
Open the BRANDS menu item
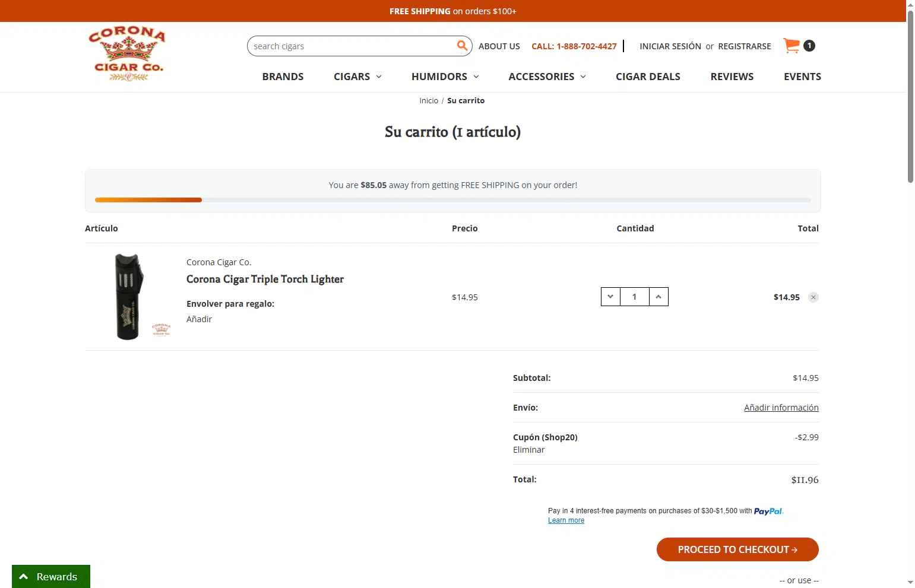(283, 77)
